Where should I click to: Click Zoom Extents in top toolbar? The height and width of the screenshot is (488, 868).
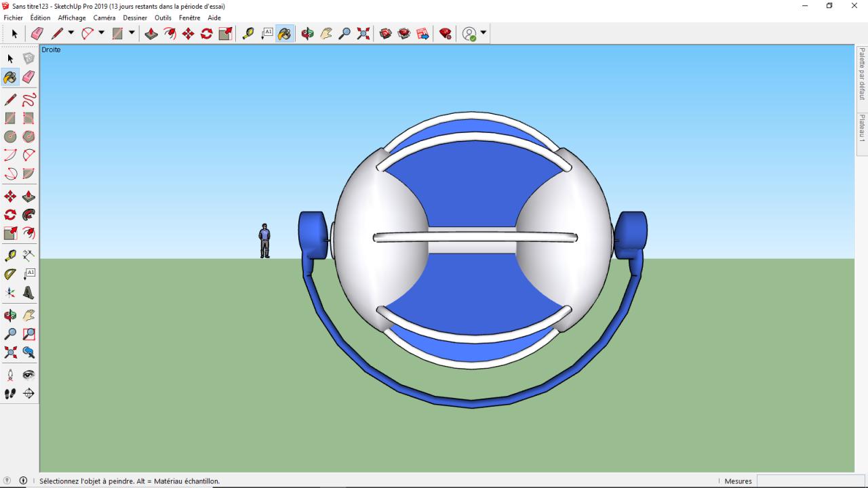point(363,33)
